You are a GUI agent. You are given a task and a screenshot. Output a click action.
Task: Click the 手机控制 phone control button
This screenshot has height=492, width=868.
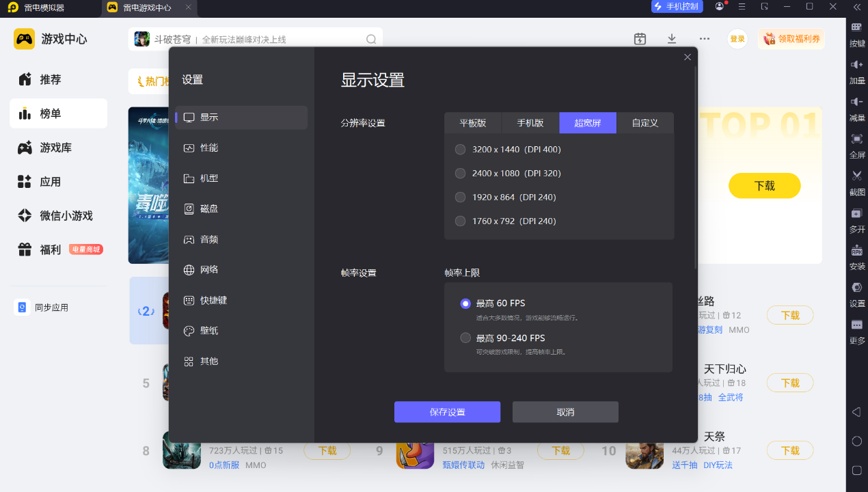point(675,7)
